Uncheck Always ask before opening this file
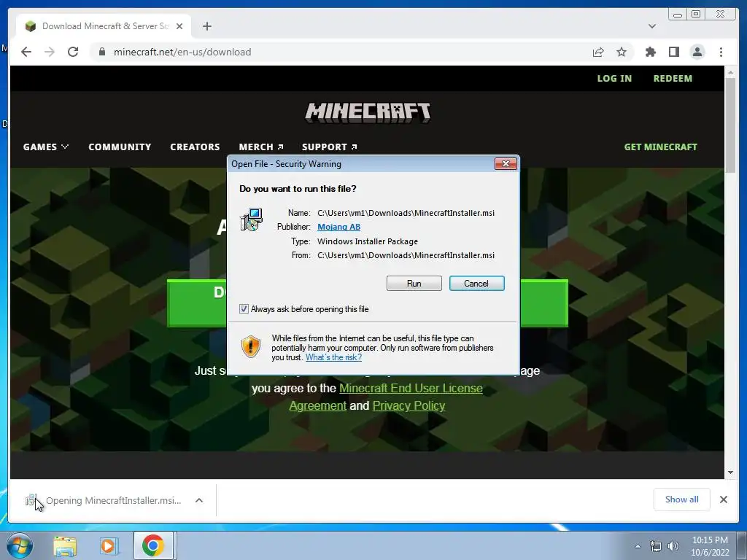Screen dimensions: 747x560 pos(244,309)
